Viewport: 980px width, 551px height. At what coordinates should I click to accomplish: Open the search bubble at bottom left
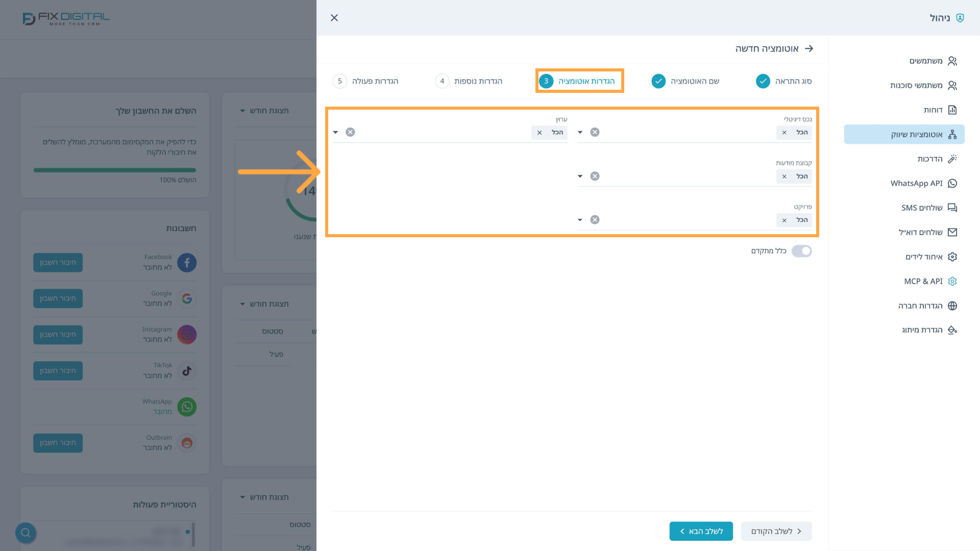coord(26,533)
